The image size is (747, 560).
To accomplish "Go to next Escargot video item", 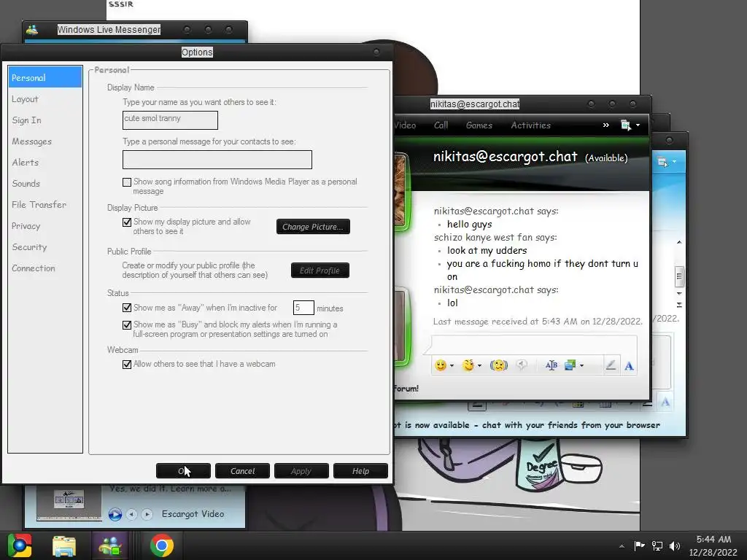I will point(147,514).
